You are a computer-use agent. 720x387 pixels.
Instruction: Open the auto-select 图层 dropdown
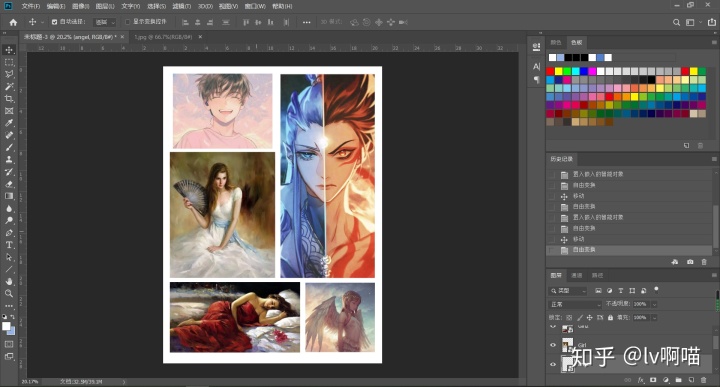[105, 22]
